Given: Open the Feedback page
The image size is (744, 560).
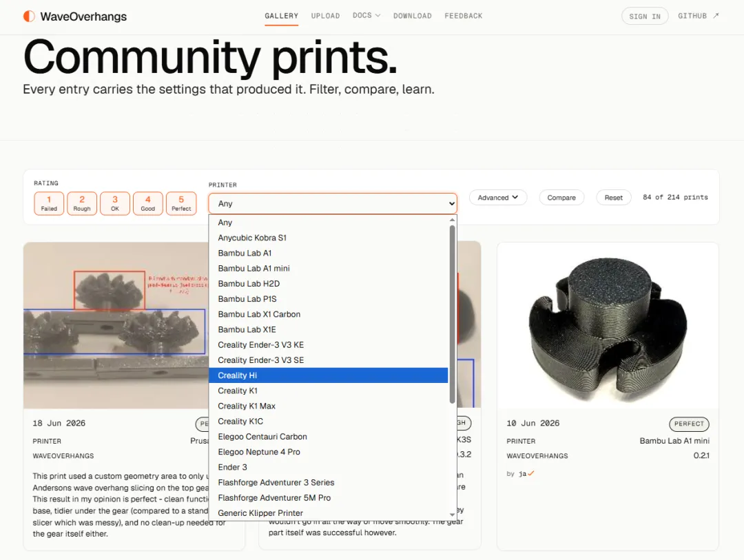Looking at the screenshot, I should click(464, 16).
